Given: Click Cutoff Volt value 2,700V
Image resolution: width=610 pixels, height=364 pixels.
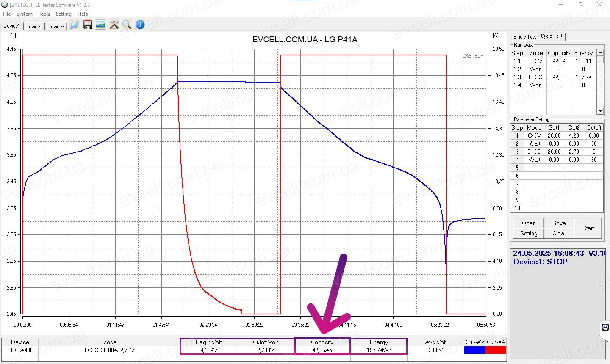Looking at the screenshot, I should [266, 350].
